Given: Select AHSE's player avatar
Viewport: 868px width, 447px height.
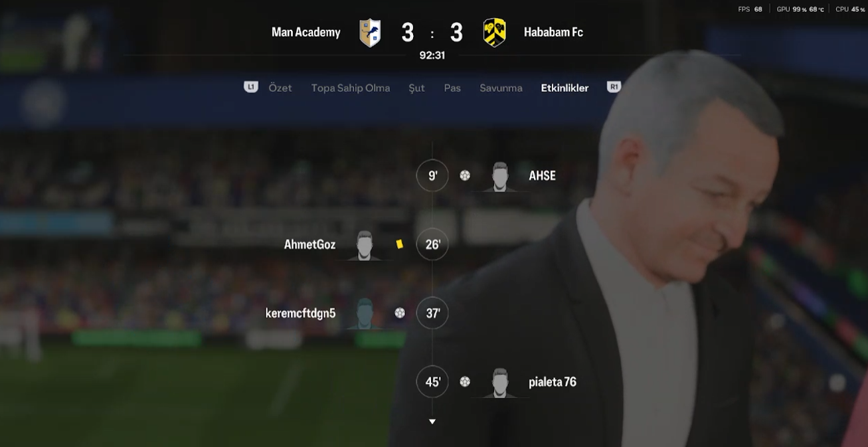Looking at the screenshot, I should tap(500, 177).
